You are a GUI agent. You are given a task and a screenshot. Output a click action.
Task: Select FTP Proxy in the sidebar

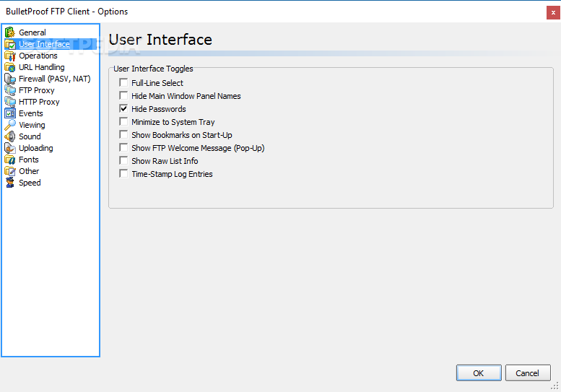(x=37, y=90)
